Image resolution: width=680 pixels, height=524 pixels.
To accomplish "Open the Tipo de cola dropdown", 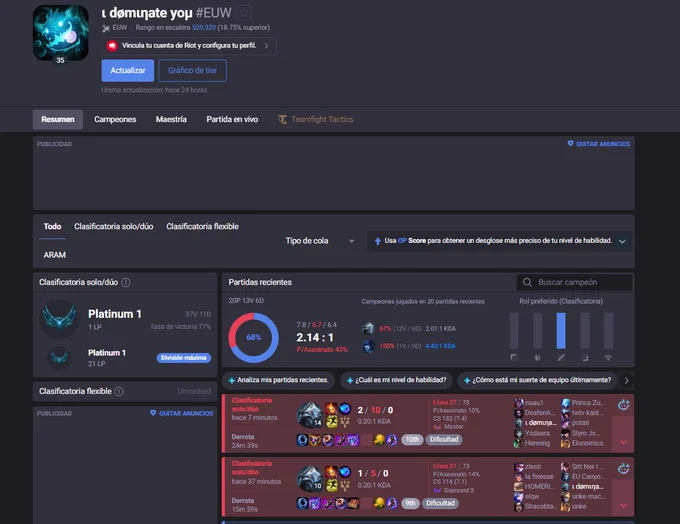I will click(x=320, y=241).
